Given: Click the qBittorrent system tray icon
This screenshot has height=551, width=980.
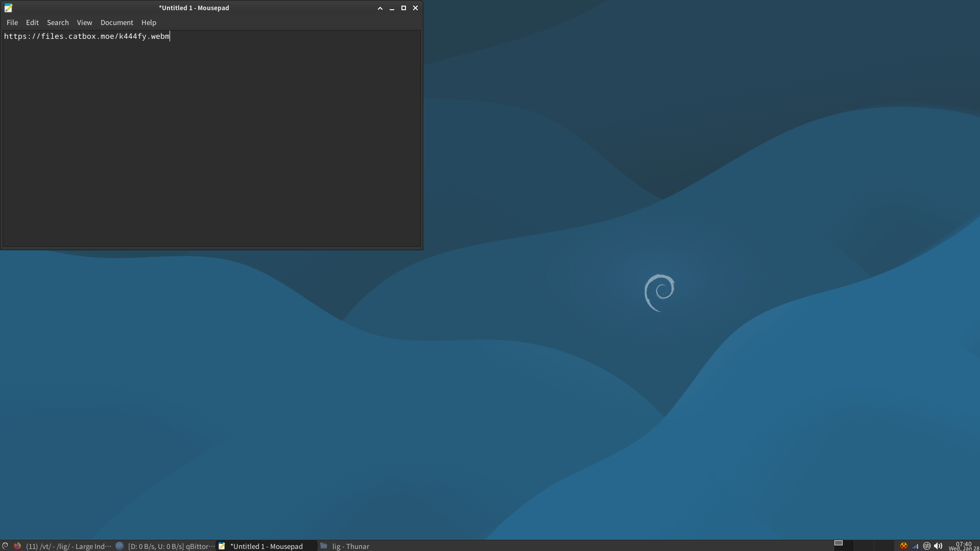Looking at the screenshot, I should click(927, 546).
